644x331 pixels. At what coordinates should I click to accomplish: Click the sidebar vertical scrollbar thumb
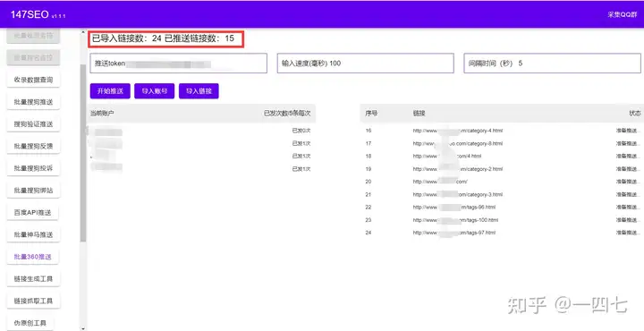pos(83,153)
